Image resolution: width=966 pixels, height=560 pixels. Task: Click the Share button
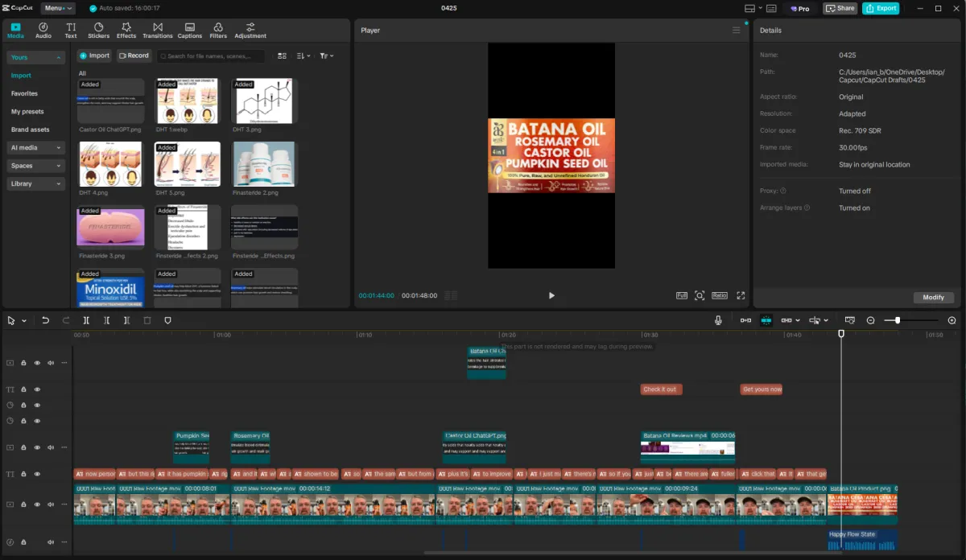[840, 8]
